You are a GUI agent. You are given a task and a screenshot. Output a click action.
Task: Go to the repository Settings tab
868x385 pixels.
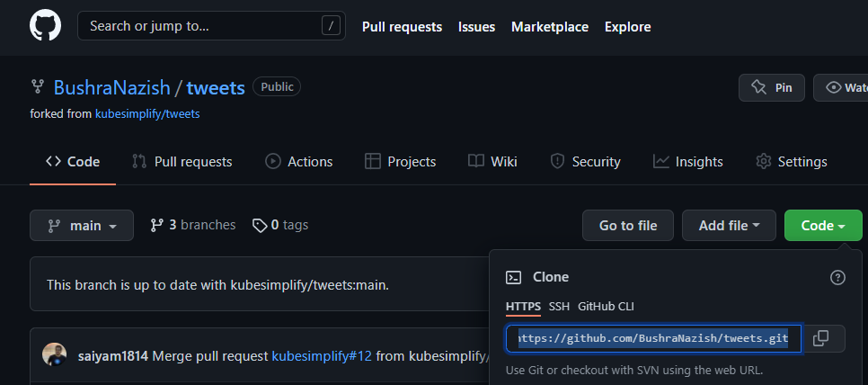coord(792,162)
